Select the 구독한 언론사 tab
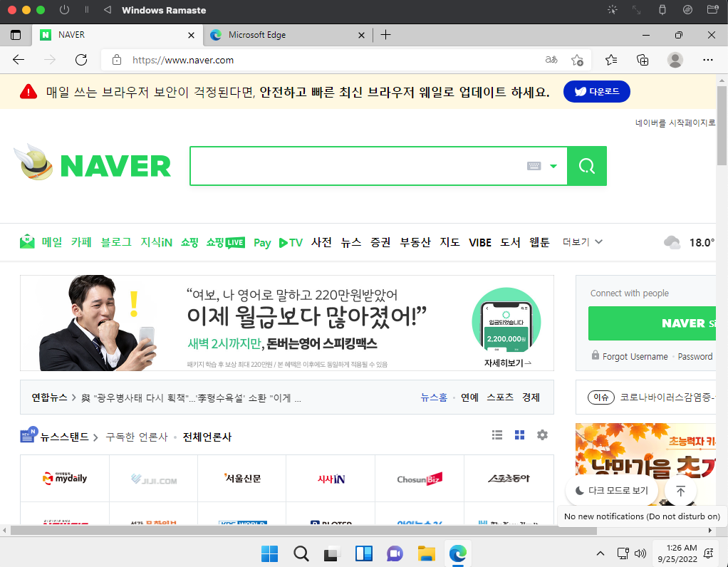The image size is (728, 567). pyautogui.click(x=137, y=437)
